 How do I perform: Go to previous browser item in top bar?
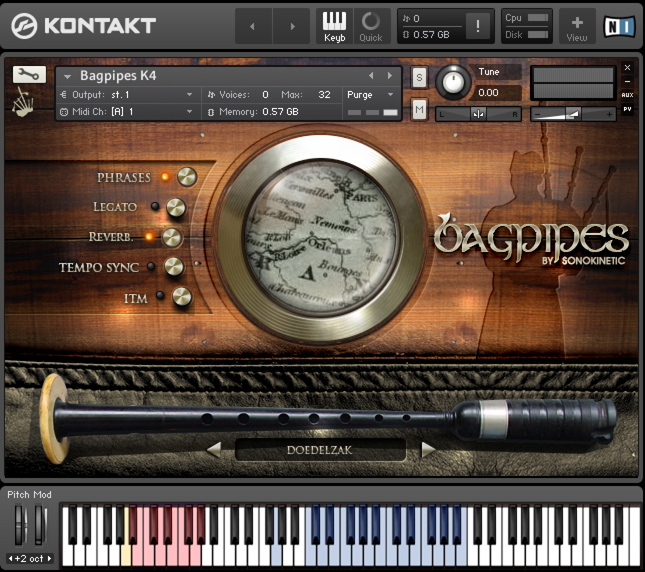[x=254, y=26]
